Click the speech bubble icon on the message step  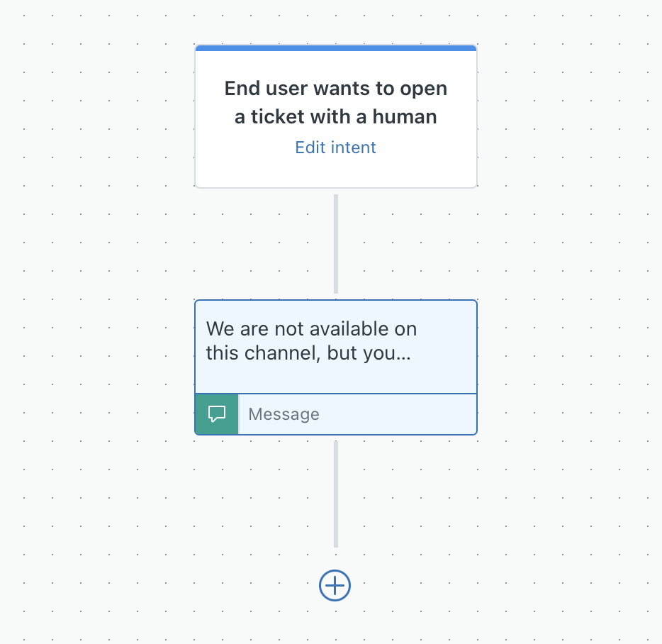point(216,413)
